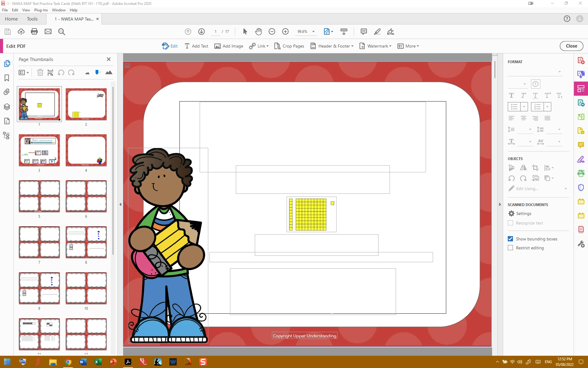Open zoom level 99.6% dropdown
The height and width of the screenshot is (368, 588).
pos(313,32)
